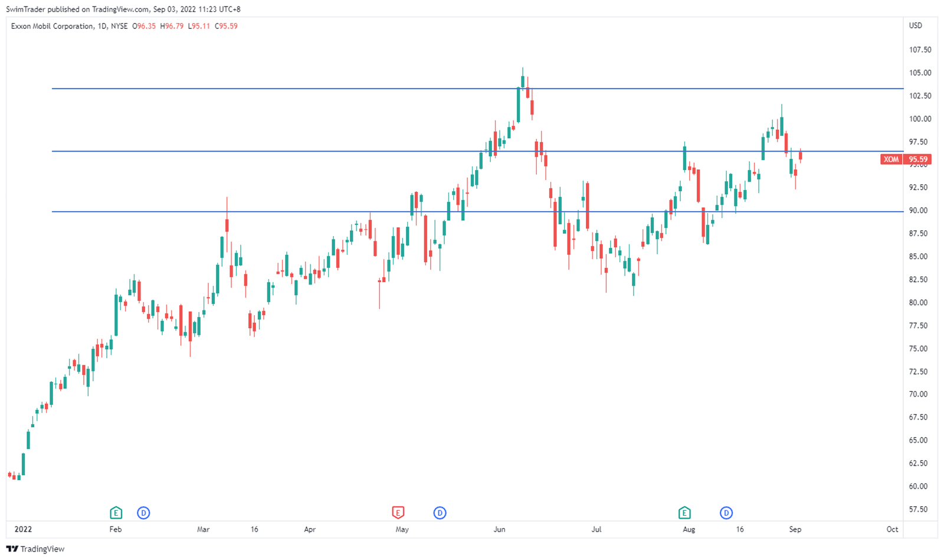The image size is (944, 560).
Task: Click the Sep time axis label
Action: (795, 529)
